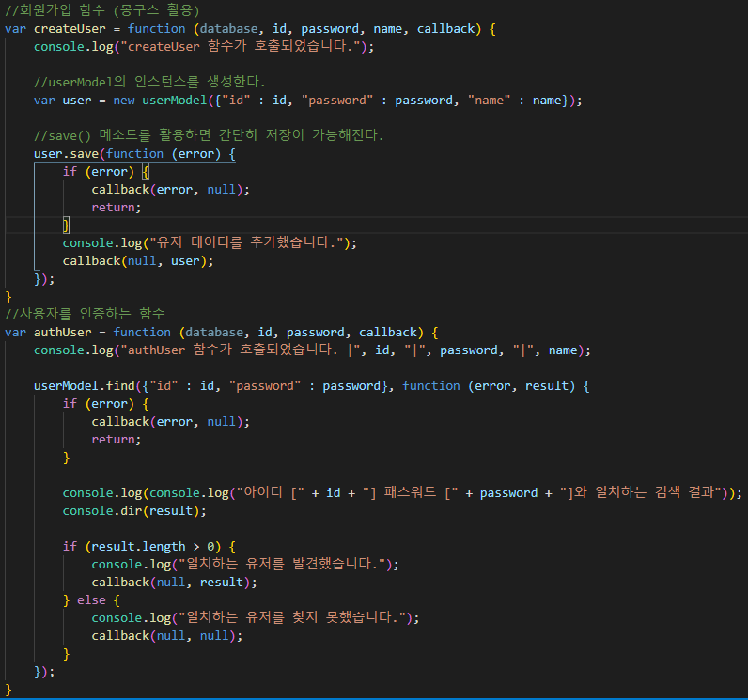
Task: Click the highlighted closing brace after return
Action: 67,226
